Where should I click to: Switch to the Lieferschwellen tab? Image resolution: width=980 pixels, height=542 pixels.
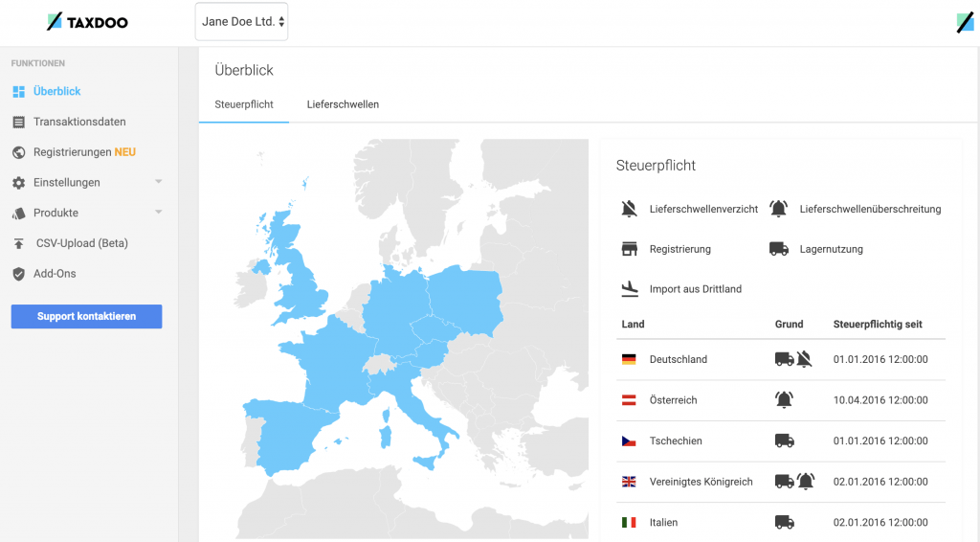click(x=343, y=104)
